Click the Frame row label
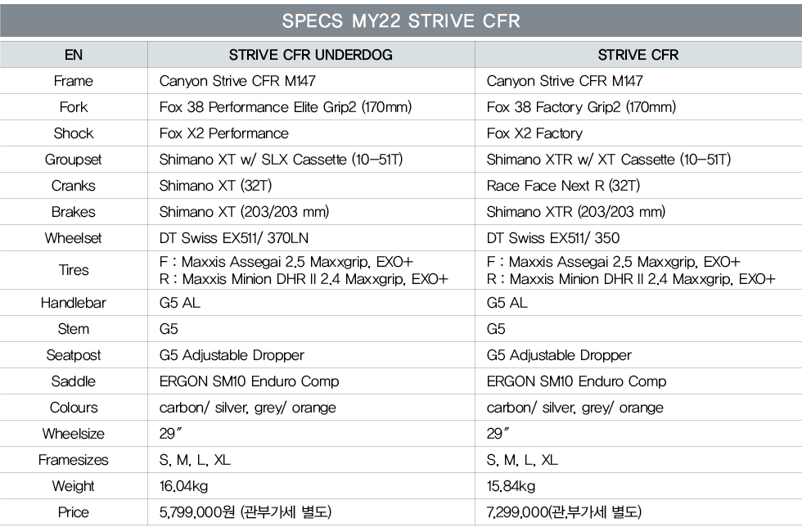Image resolution: width=802 pixels, height=532 pixels. pos(74,81)
